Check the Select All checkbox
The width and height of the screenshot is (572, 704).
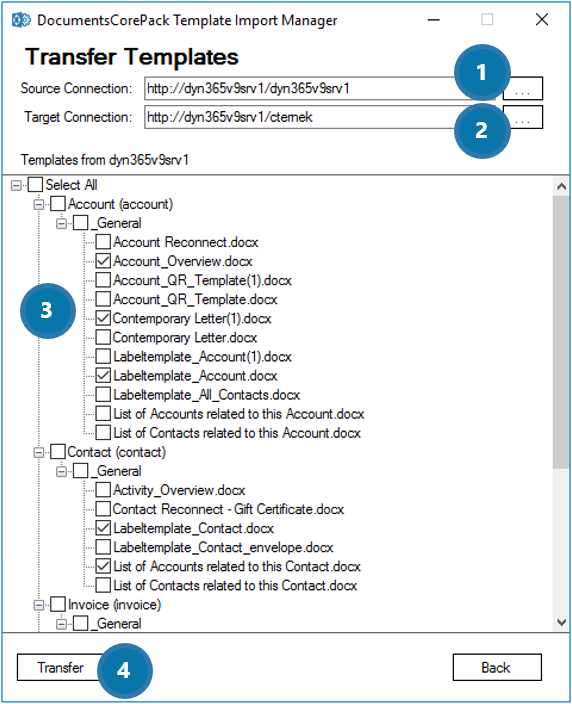(x=35, y=185)
